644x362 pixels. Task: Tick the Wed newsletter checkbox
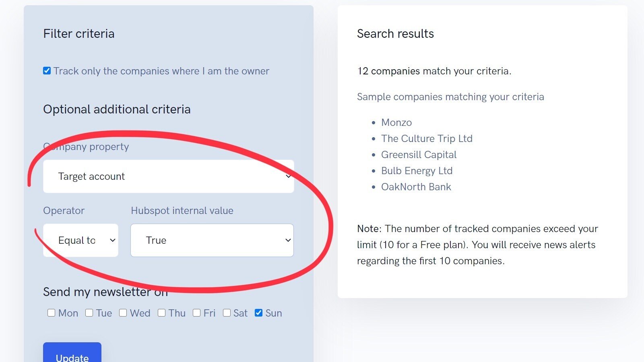click(x=123, y=313)
